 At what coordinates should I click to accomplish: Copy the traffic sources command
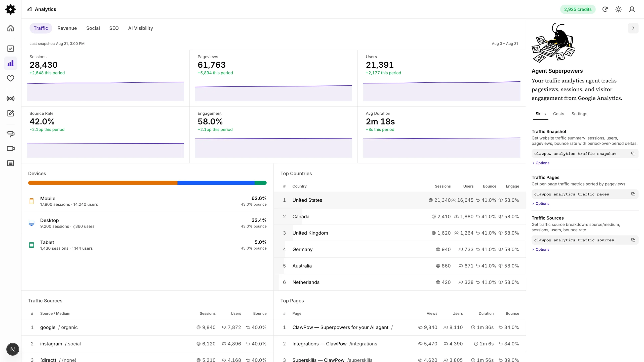[x=633, y=240]
